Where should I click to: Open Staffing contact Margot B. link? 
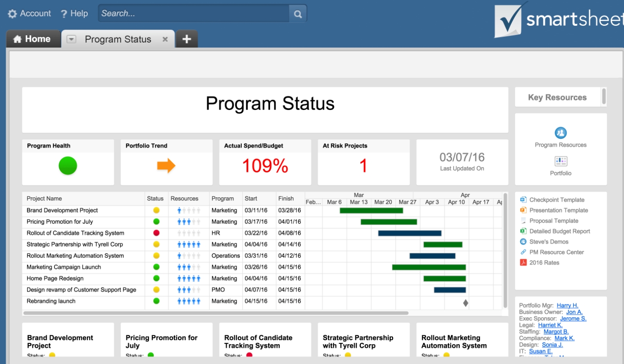(x=556, y=332)
